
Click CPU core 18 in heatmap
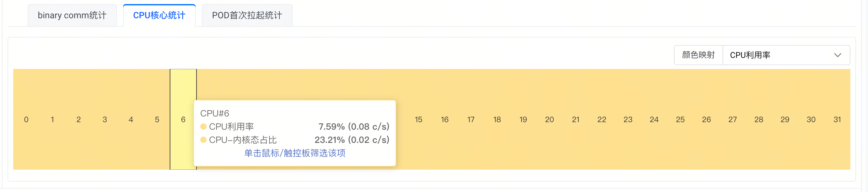tap(497, 120)
